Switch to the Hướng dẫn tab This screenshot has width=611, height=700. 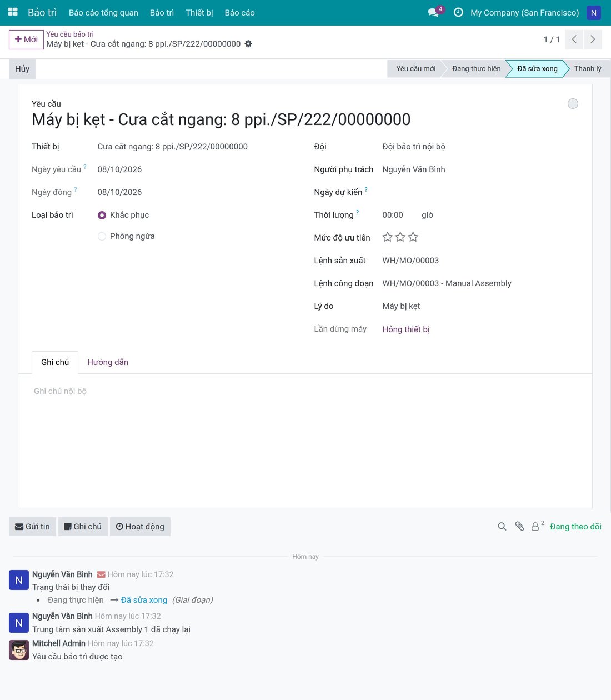click(108, 362)
